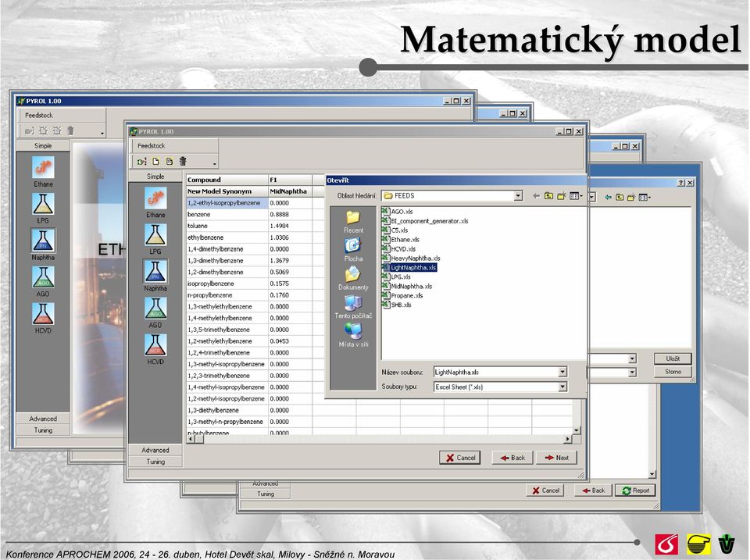Select the AGO.xls file
The height and width of the screenshot is (560, 750).
[x=397, y=212]
